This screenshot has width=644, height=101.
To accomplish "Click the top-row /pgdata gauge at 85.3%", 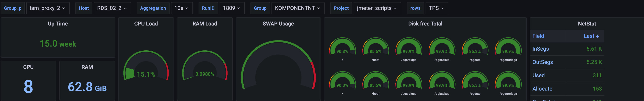I will (x=475, y=47).
